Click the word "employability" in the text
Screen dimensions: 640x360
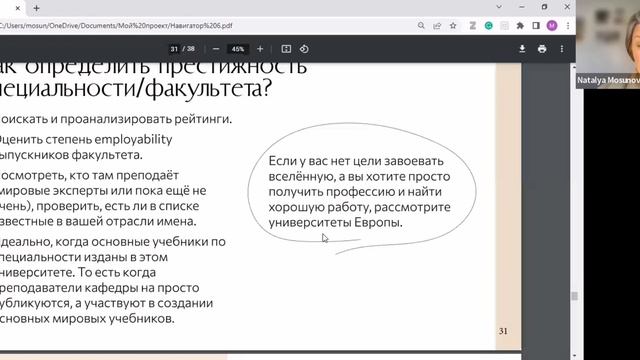click(133, 139)
